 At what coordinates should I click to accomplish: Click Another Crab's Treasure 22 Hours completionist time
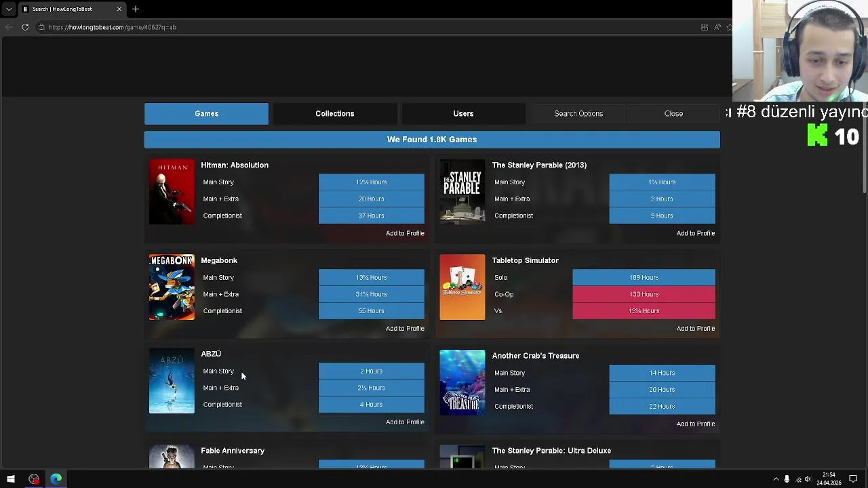pos(662,406)
